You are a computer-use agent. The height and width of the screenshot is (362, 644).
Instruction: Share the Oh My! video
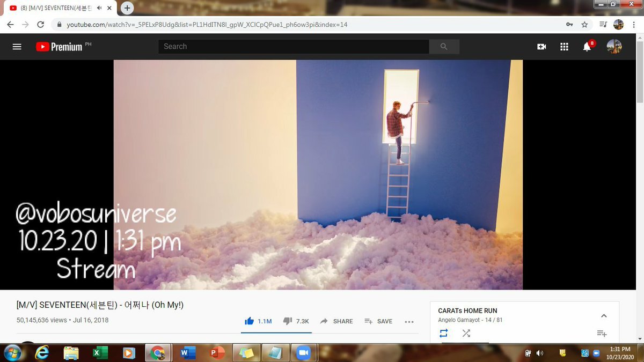click(x=336, y=321)
